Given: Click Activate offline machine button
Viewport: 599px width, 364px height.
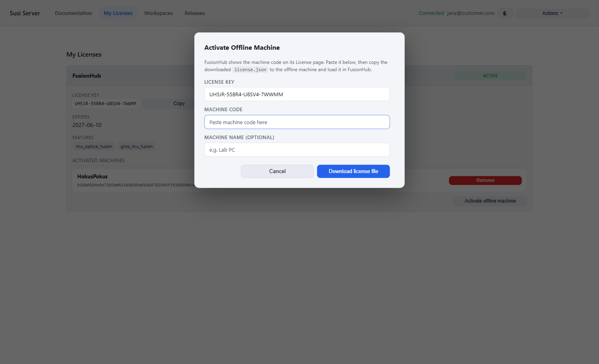Looking at the screenshot, I should [490, 201].
